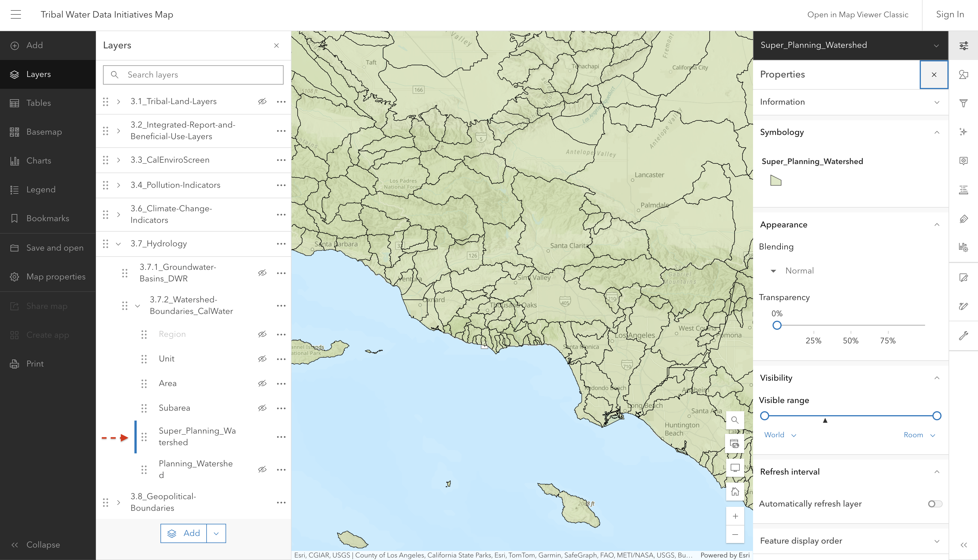
Task: Expand the Information section
Action: [x=850, y=102]
